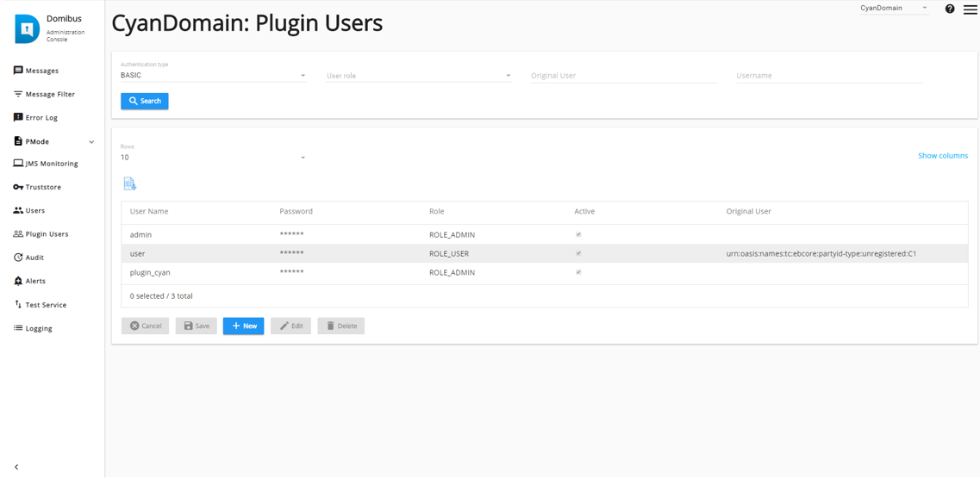
Task: Open the help question mark icon
Action: [950, 9]
